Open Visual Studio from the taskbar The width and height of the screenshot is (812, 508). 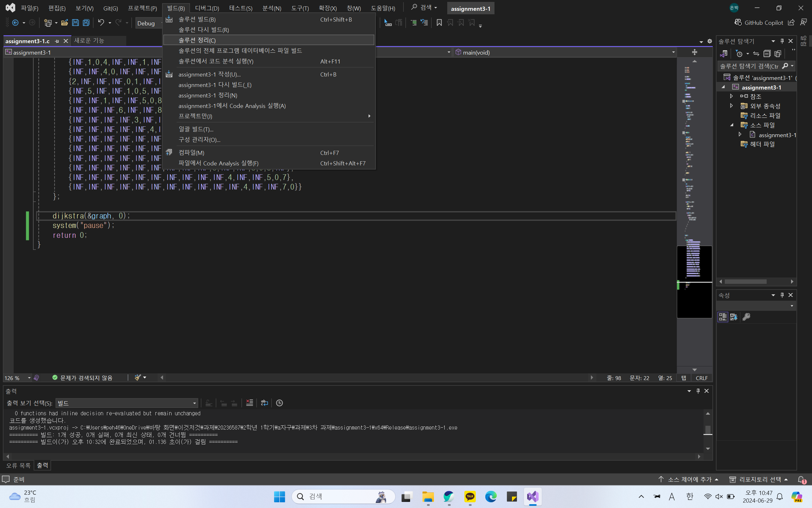[533, 497]
